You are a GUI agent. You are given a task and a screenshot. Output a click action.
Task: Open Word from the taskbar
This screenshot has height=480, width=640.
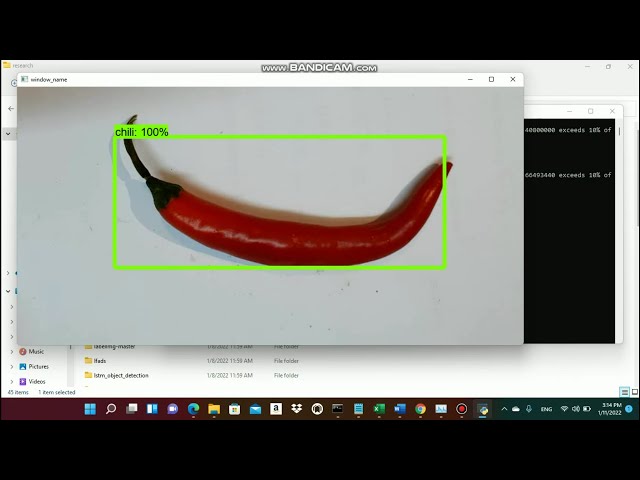click(400, 409)
